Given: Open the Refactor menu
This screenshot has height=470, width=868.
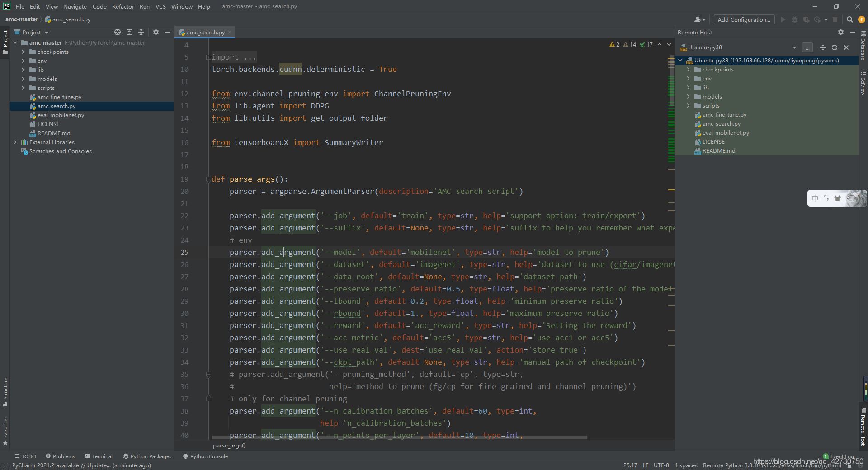Looking at the screenshot, I should (x=123, y=6).
